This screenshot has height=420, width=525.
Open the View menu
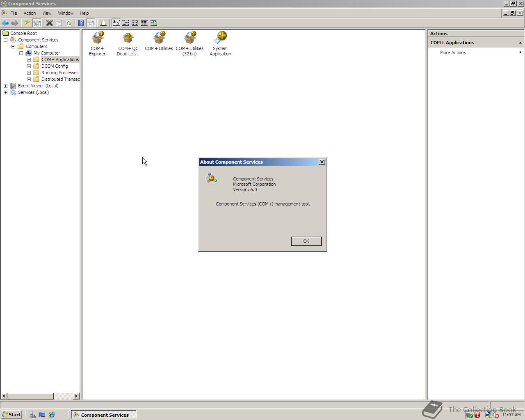pos(47,13)
